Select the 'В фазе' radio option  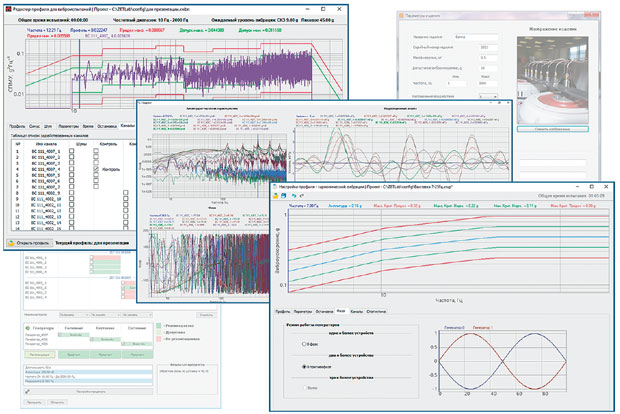pyautogui.click(x=304, y=344)
